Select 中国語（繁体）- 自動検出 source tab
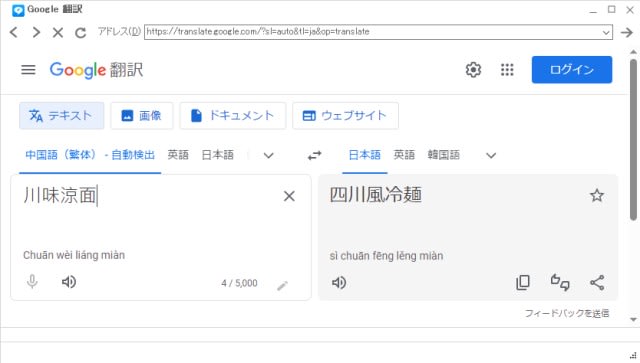The height and width of the screenshot is (363, 640). (90, 155)
